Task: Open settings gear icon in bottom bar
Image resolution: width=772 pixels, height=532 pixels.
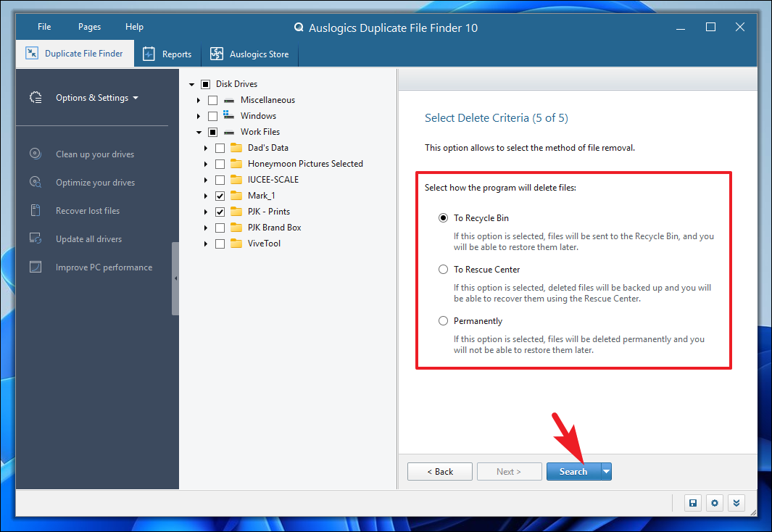Action: tap(715, 503)
